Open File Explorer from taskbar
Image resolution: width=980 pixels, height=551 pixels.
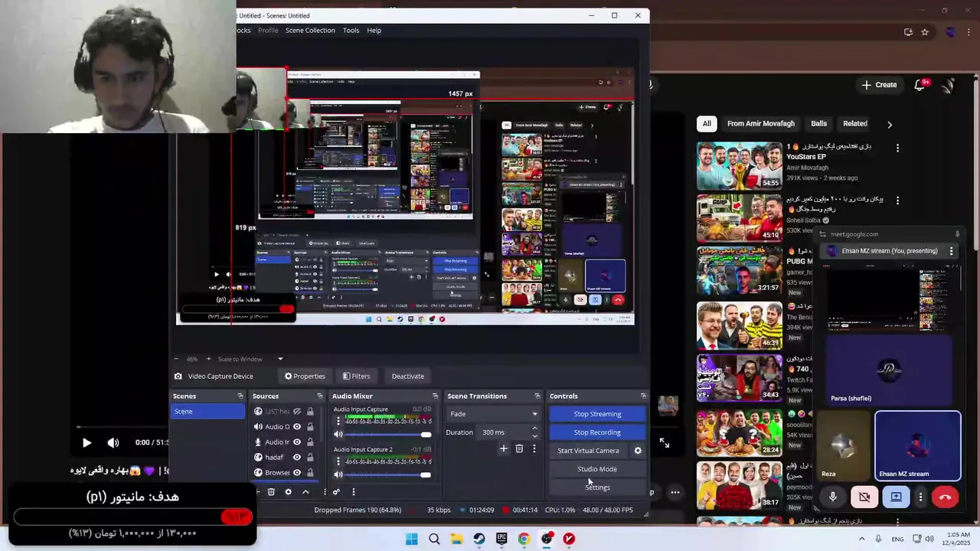point(457,539)
